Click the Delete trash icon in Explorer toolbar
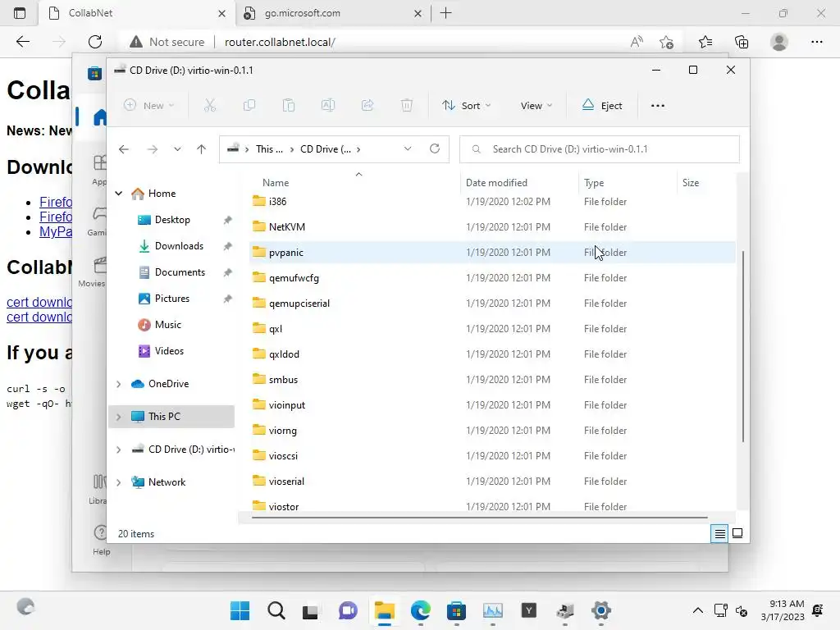The image size is (840, 630). pyautogui.click(x=407, y=106)
